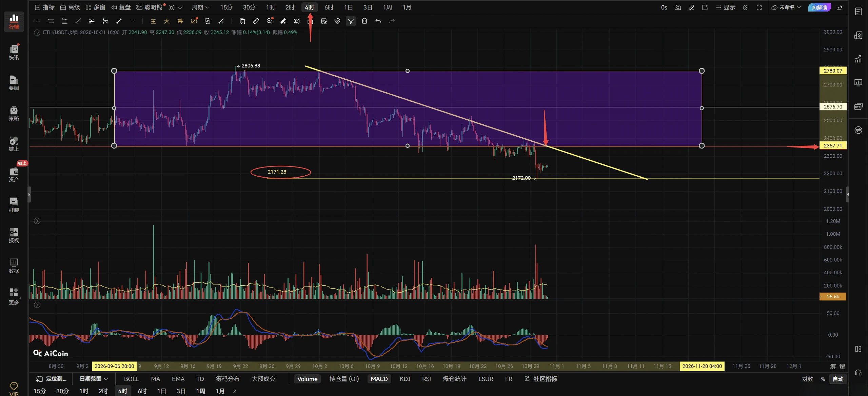
Task: Click the filter funnel toolbar icon
Action: tap(351, 21)
